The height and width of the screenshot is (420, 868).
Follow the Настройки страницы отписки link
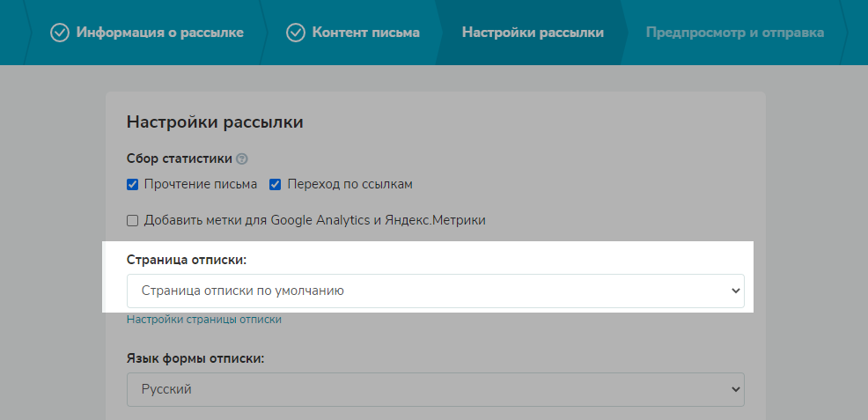click(204, 320)
